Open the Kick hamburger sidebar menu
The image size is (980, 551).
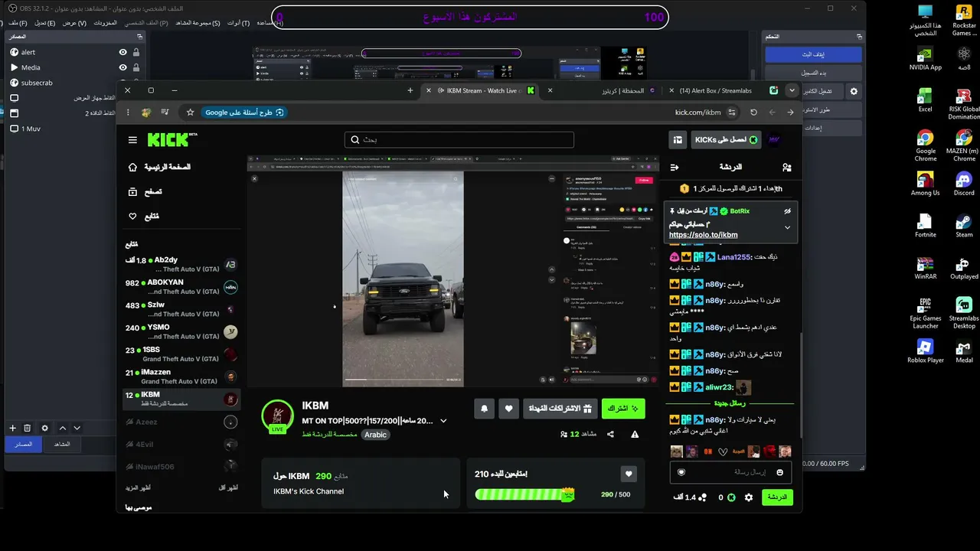pyautogui.click(x=132, y=140)
